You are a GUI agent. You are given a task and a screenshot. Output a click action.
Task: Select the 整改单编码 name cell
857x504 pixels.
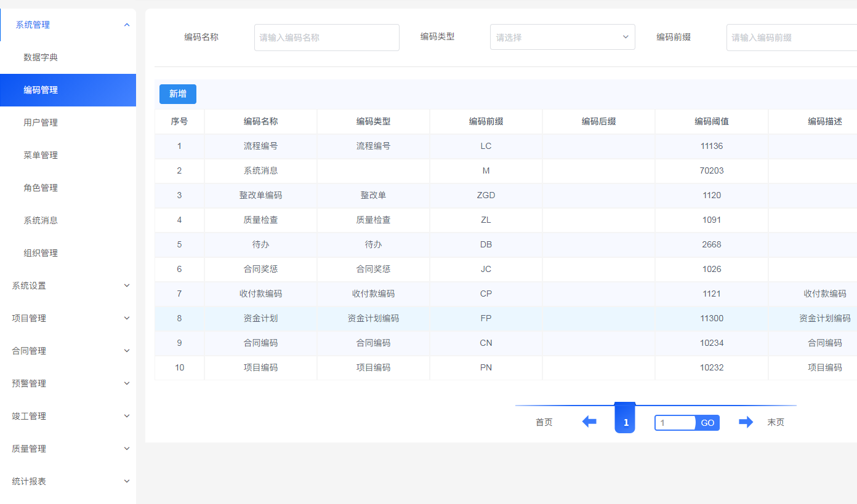pos(261,195)
